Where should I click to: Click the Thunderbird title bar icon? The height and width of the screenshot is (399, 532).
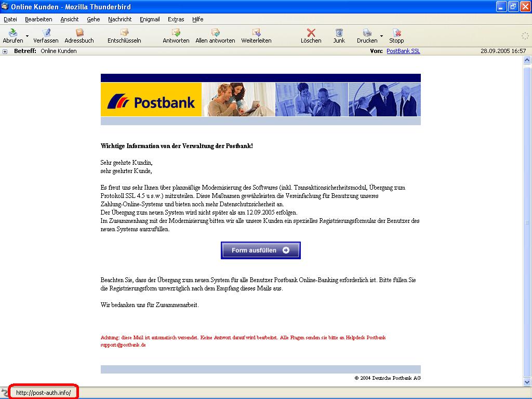(x=5, y=6)
